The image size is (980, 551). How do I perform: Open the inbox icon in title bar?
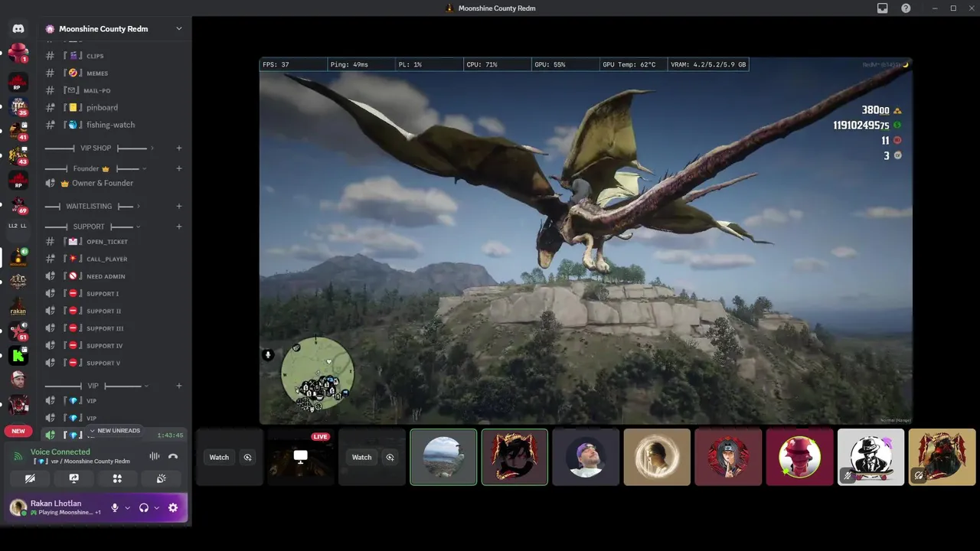point(883,8)
